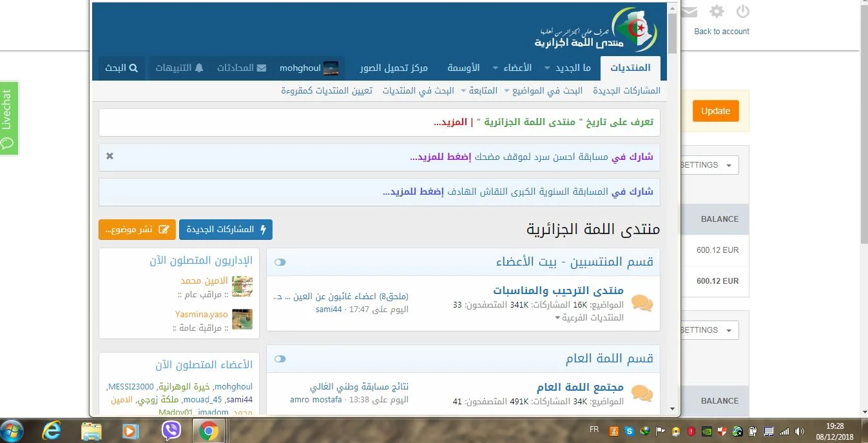Click the Livechat side tab
Viewport: 868px width, 443px height.
point(9,118)
